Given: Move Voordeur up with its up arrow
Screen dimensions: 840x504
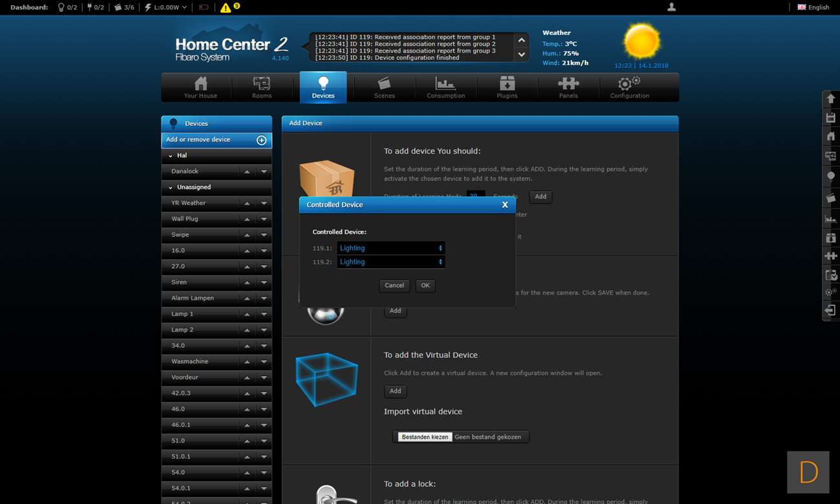Looking at the screenshot, I should point(247,377).
